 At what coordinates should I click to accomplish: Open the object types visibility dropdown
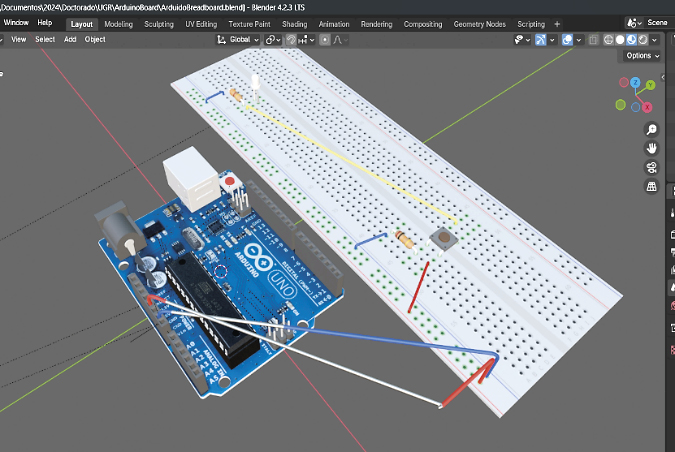point(522,40)
